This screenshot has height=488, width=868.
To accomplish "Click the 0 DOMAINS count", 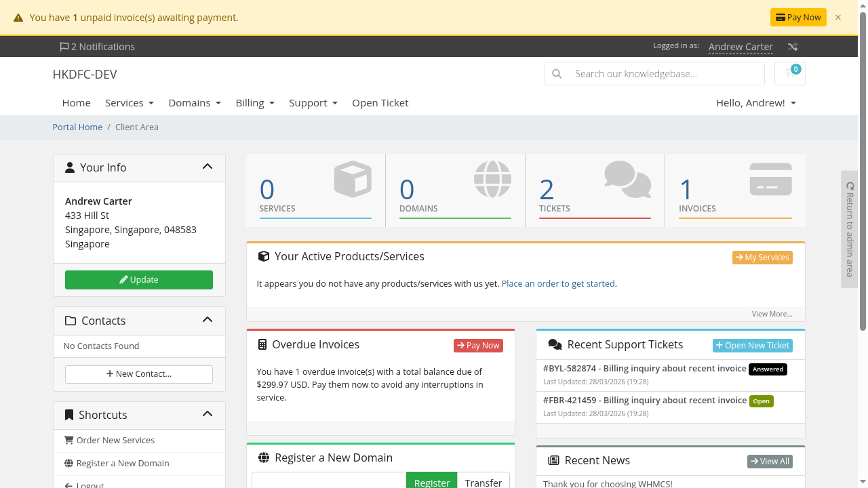I will tap(407, 190).
